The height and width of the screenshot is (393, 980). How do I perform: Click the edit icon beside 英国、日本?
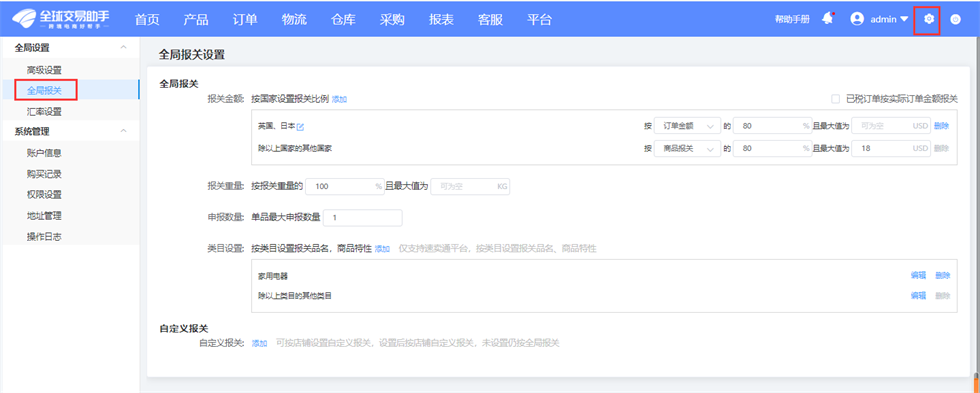tap(300, 127)
